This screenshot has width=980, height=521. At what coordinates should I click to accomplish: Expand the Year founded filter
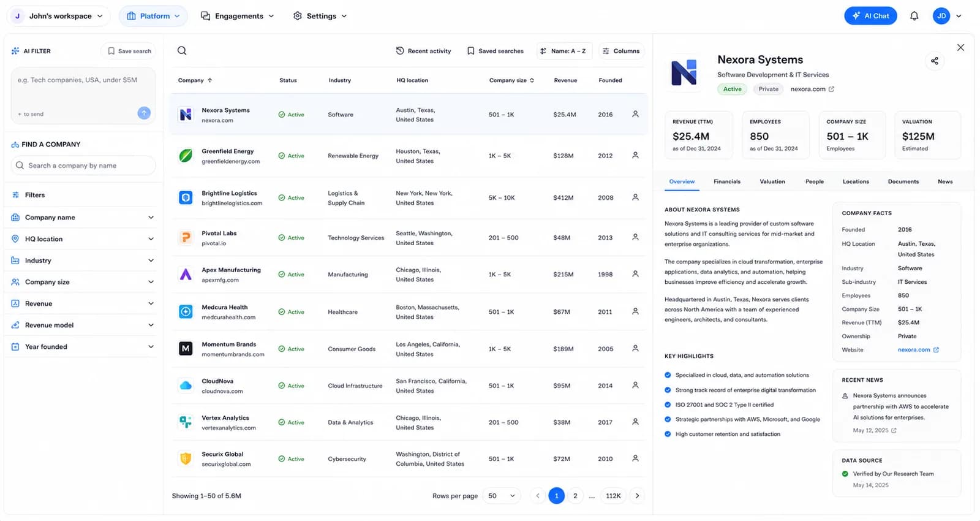(83, 347)
